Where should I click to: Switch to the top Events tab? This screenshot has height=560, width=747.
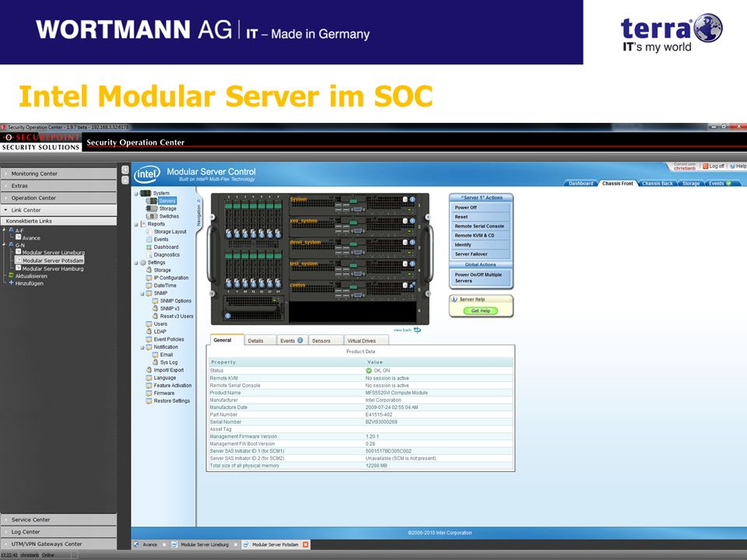pyautogui.click(x=719, y=184)
